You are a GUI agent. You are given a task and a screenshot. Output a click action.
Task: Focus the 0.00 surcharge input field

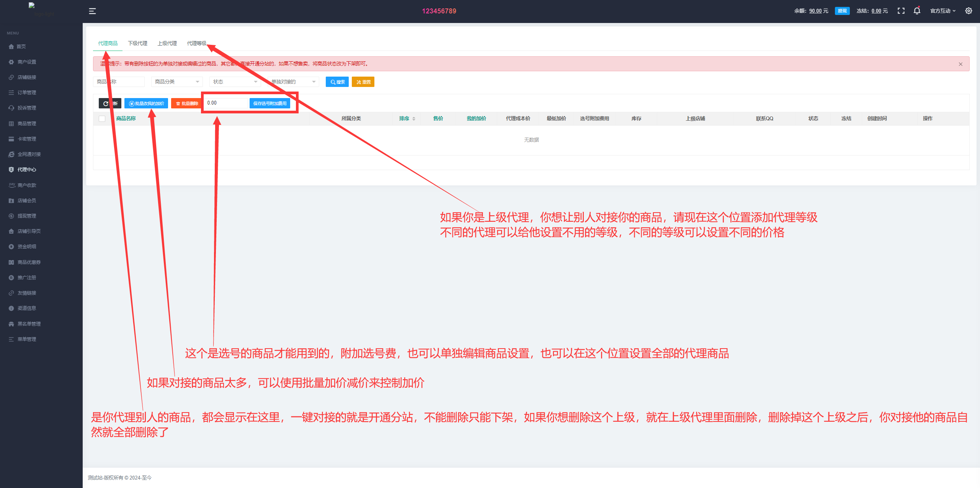pos(225,103)
